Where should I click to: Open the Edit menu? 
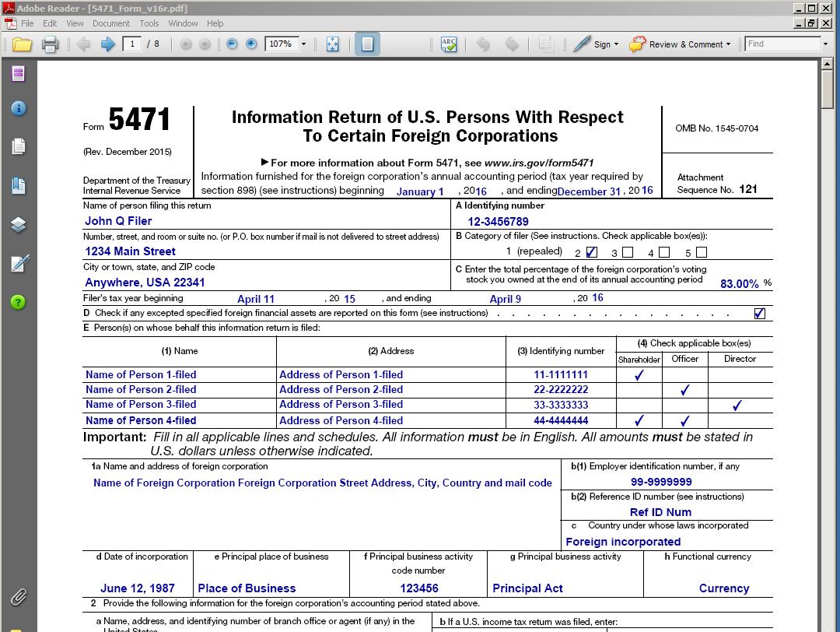point(50,23)
